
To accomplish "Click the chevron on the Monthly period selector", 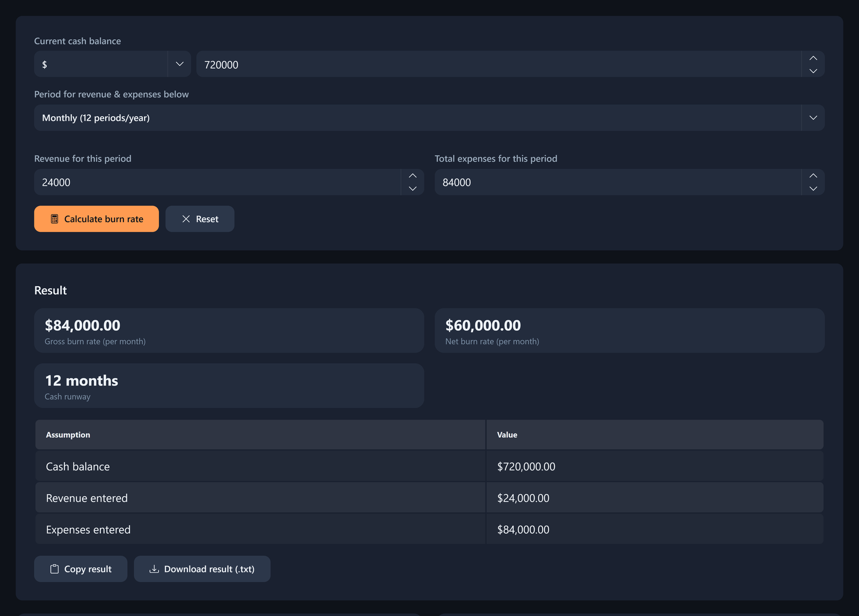I will (813, 118).
